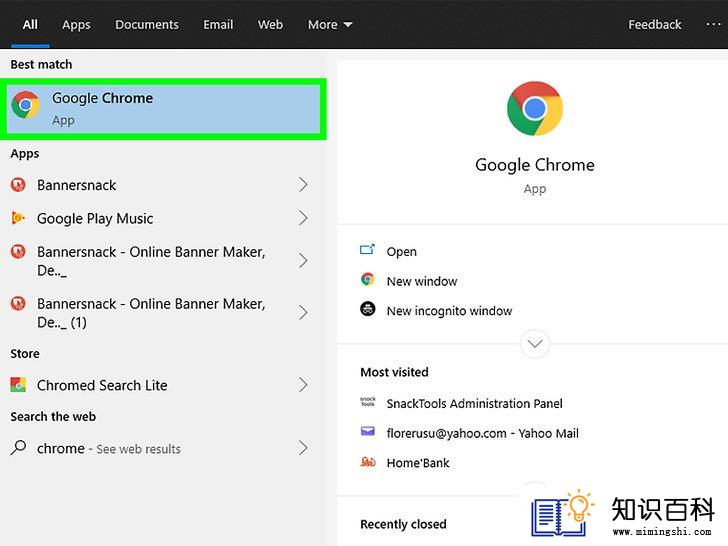This screenshot has width=728, height=546.
Task: Switch to the Apps tab
Action: (x=76, y=25)
